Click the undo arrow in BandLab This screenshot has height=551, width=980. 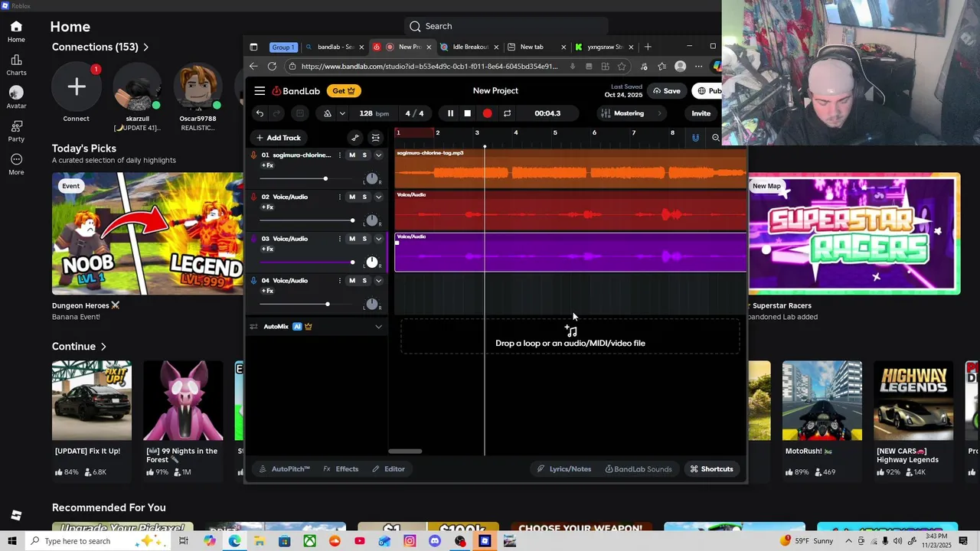click(x=260, y=113)
